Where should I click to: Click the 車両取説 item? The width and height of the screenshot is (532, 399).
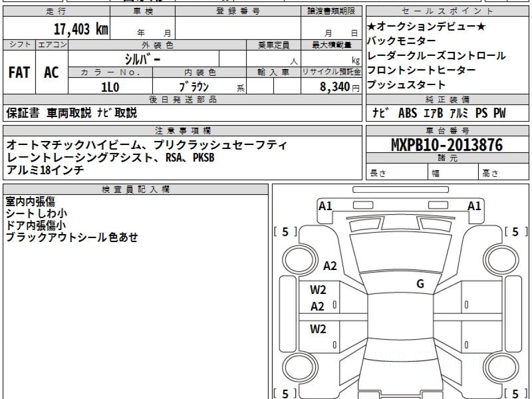pos(70,113)
